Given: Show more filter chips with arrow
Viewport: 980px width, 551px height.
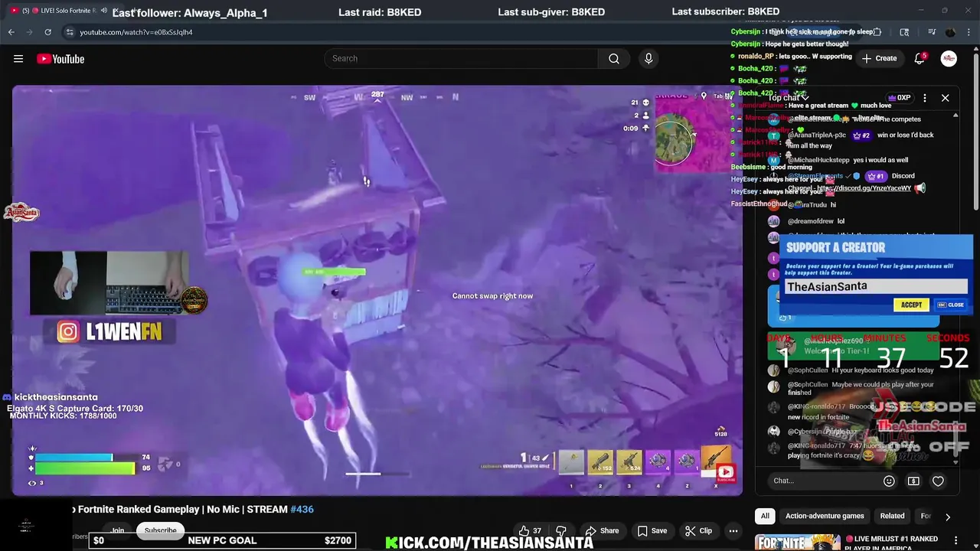Looking at the screenshot, I should coord(948,517).
